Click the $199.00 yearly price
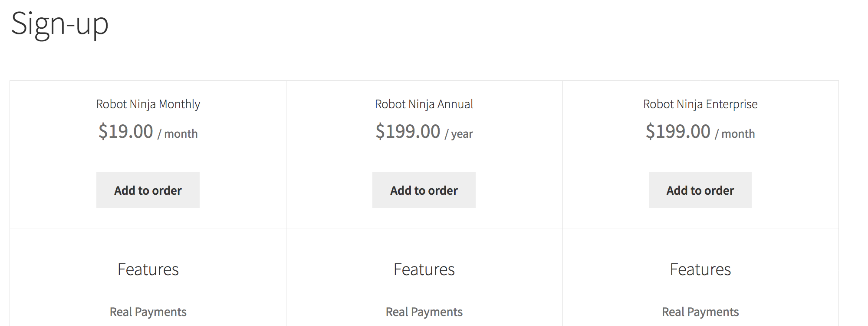Image resolution: width=868 pixels, height=326 pixels. [408, 131]
